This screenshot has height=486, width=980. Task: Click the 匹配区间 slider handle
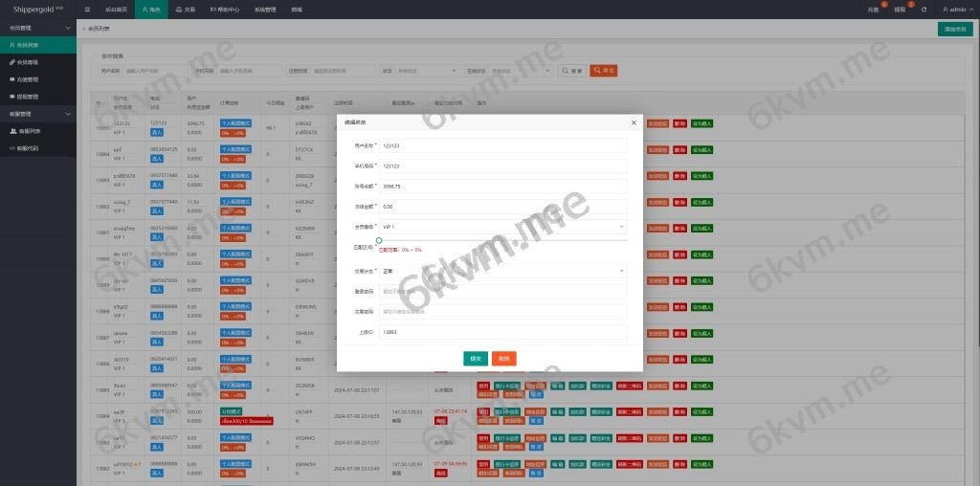[x=379, y=240]
